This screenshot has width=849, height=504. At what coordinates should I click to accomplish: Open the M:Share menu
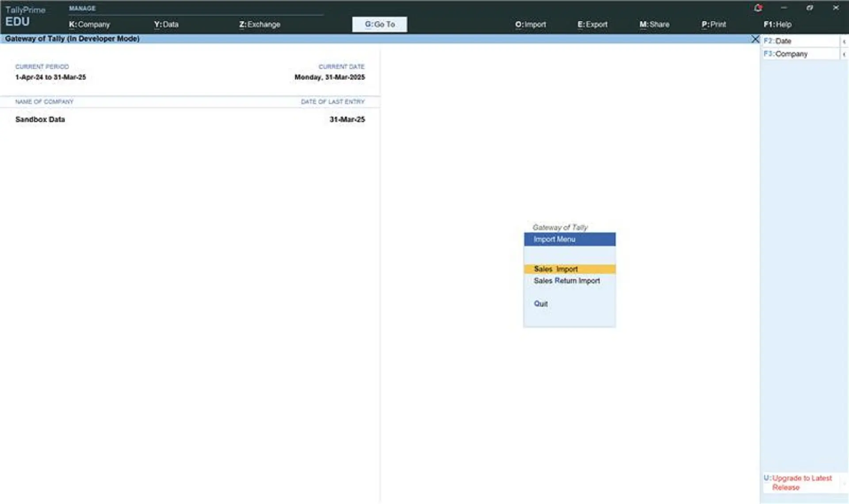point(654,24)
